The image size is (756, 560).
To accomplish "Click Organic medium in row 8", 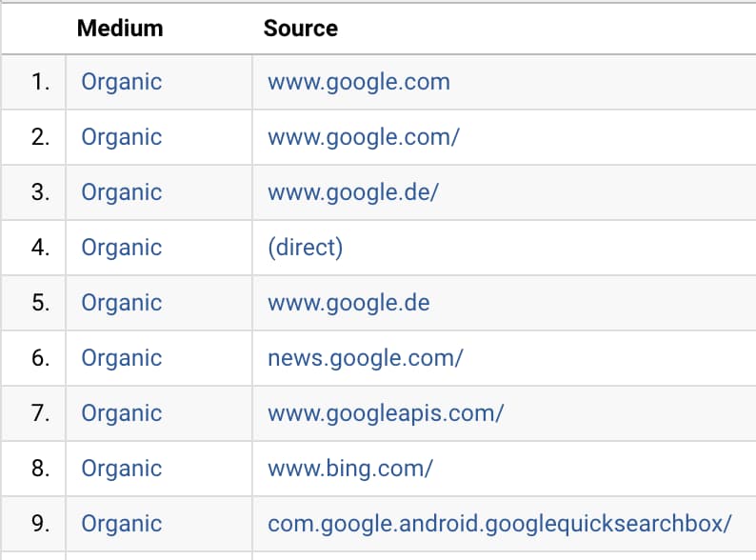I will click(122, 469).
